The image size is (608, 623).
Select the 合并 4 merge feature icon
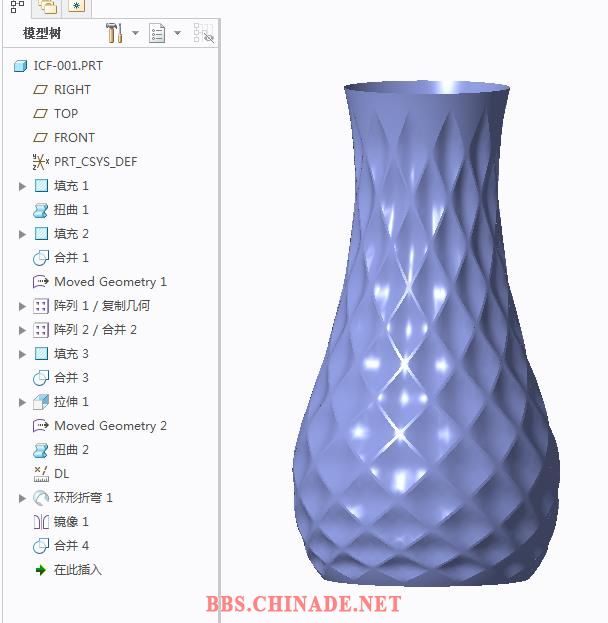pos(41,546)
